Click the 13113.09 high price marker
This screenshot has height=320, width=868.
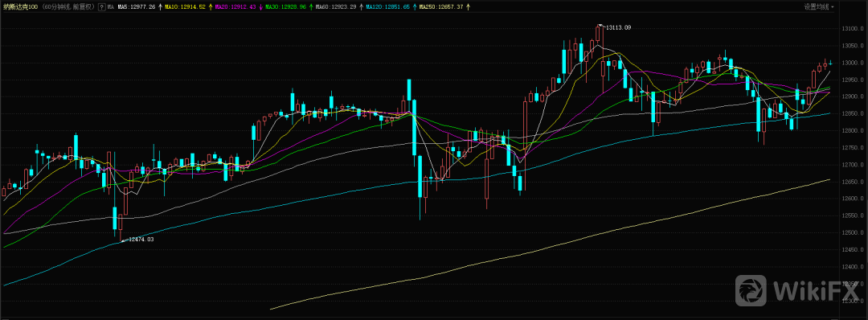(x=618, y=27)
